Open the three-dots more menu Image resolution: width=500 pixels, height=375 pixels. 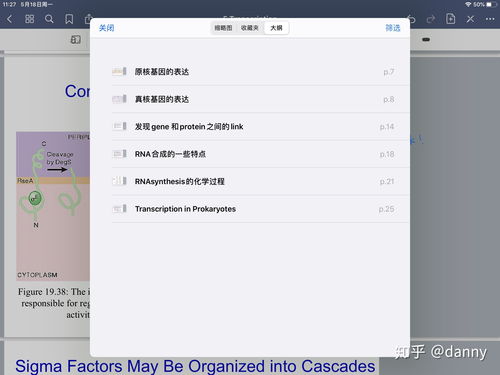tap(490, 19)
